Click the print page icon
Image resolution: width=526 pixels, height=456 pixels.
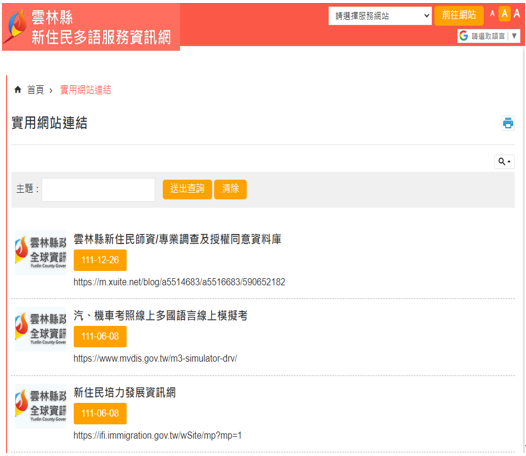[508, 123]
